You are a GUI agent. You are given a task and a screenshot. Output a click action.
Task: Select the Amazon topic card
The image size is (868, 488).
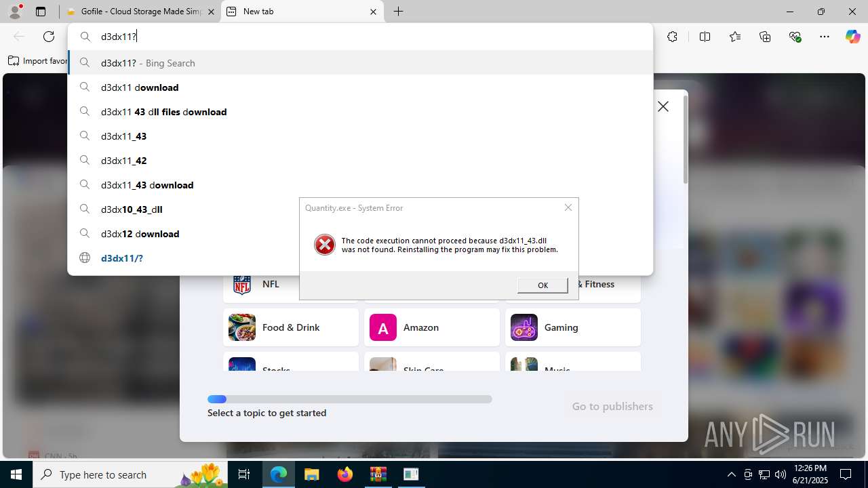(432, 327)
